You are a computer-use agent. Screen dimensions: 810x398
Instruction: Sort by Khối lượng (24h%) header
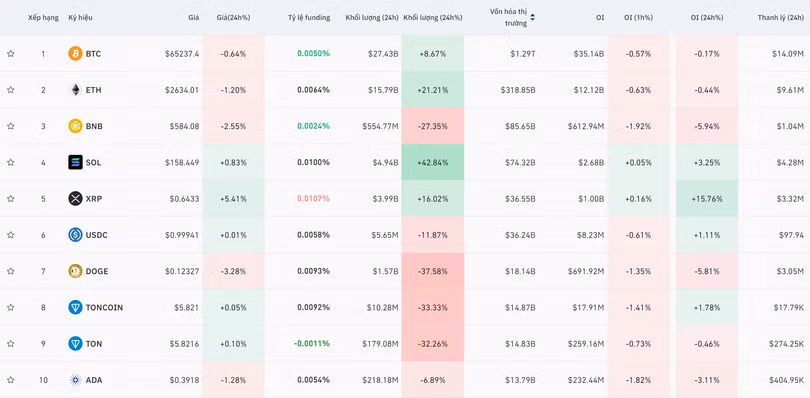pos(433,18)
